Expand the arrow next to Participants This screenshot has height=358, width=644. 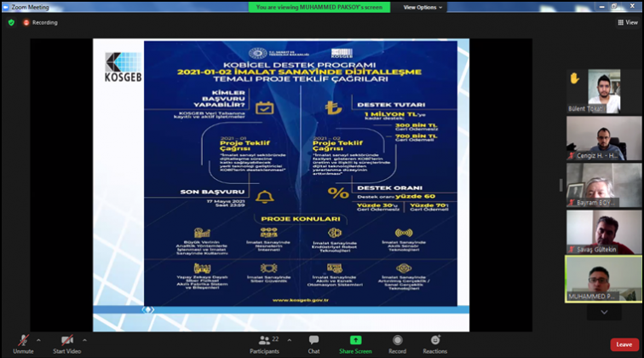click(288, 338)
